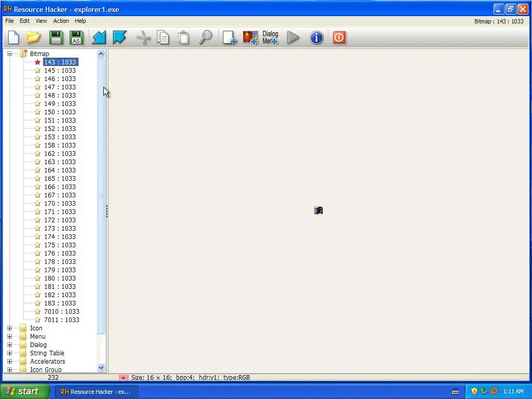Click the red power Exit icon
Viewport: 532px width, 399px height.
pyautogui.click(x=339, y=37)
